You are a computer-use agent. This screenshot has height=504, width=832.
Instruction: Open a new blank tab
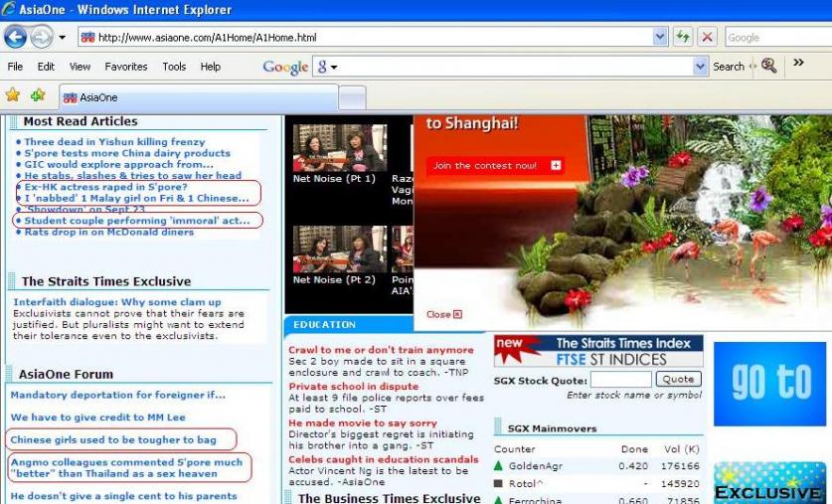coord(352,98)
